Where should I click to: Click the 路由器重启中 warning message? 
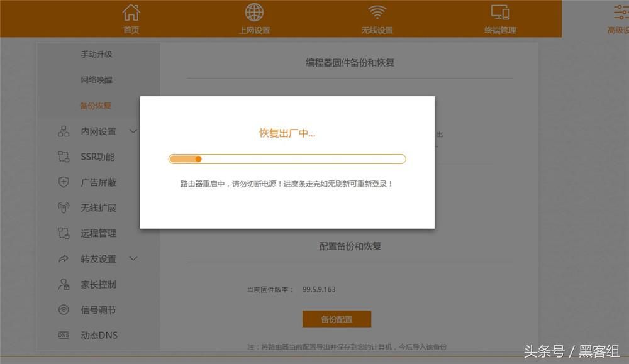pyautogui.click(x=286, y=184)
